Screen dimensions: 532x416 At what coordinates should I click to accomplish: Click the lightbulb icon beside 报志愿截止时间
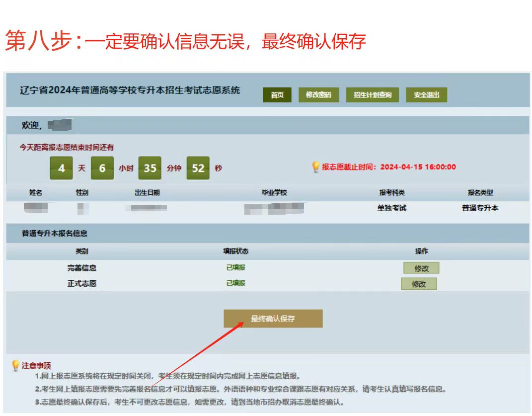pyautogui.click(x=315, y=167)
